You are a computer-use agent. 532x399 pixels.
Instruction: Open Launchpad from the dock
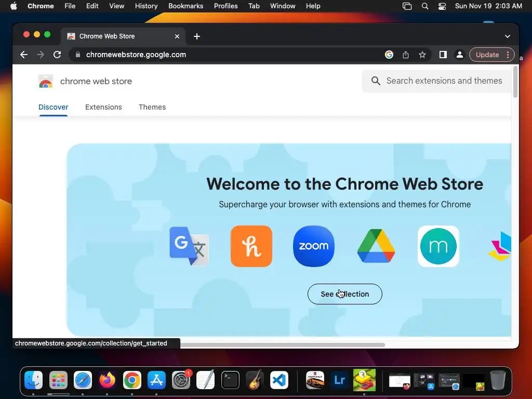[x=58, y=380]
